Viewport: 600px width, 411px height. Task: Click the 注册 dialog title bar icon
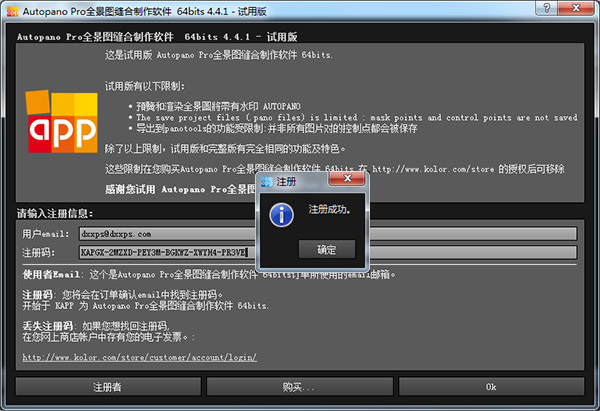click(x=266, y=182)
